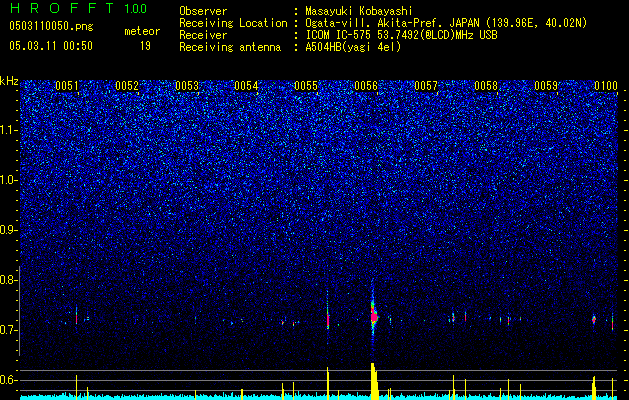Click the HROFFT 1.0.0 title text
The height and width of the screenshot is (400, 629).
pyautogui.click(x=79, y=8)
